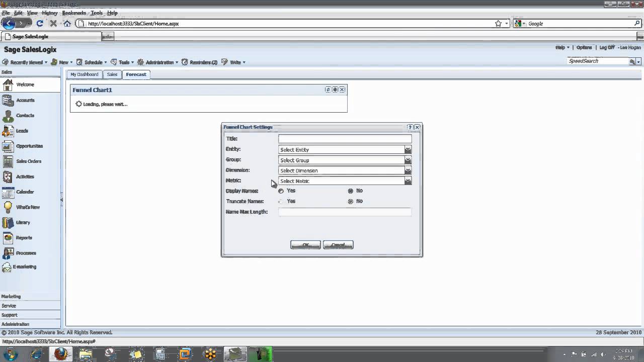Open Activities in the sidebar

tap(25, 176)
